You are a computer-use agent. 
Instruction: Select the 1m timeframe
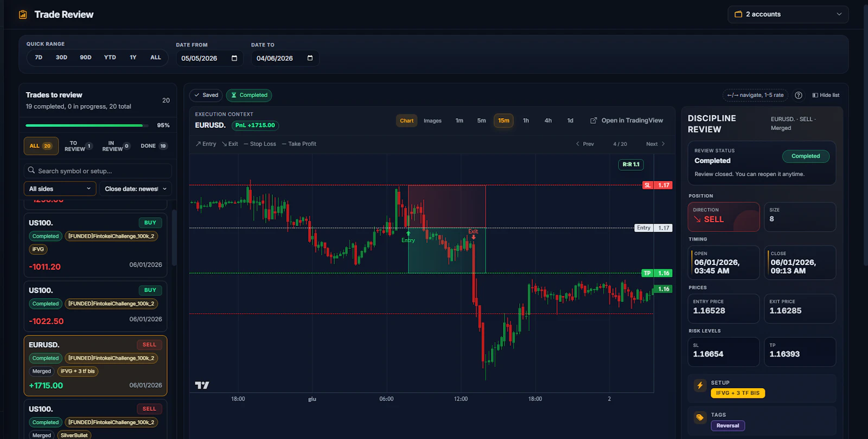(459, 121)
